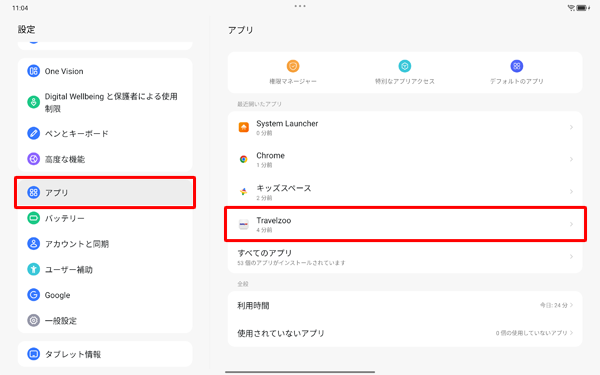Open the デフォルトのアプリ blue icon

(x=517, y=66)
